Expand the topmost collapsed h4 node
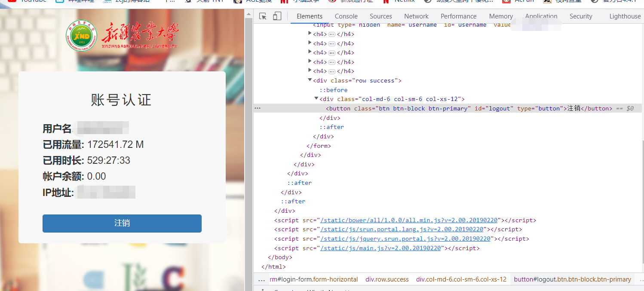Screen dimensions: 644x291 tap(310, 34)
